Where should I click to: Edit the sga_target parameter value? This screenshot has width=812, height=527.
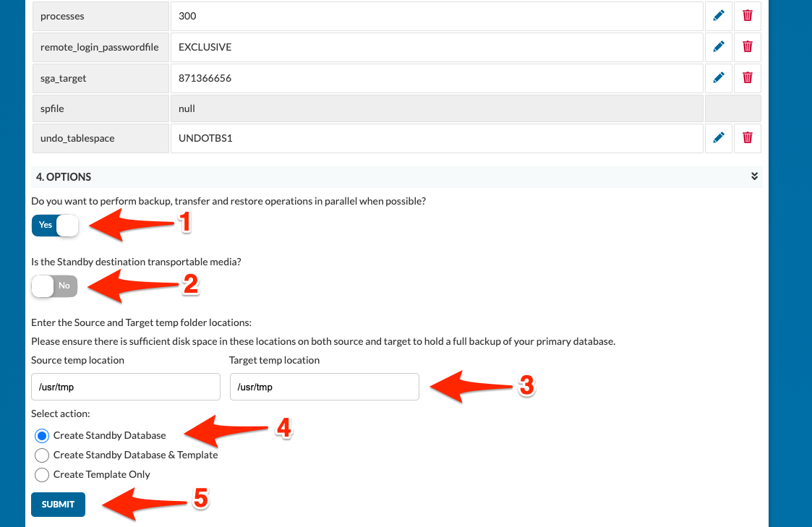pyautogui.click(x=718, y=78)
